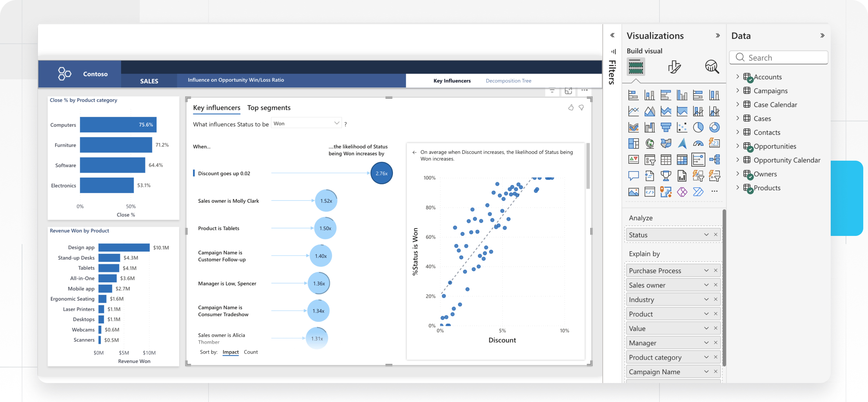
Task: Select the Scatter chart visual icon
Action: [682, 127]
